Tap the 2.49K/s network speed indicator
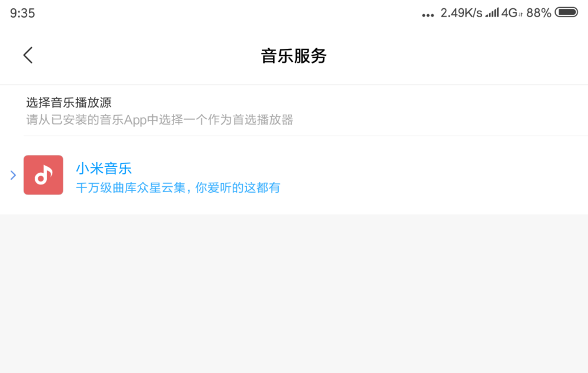 461,13
